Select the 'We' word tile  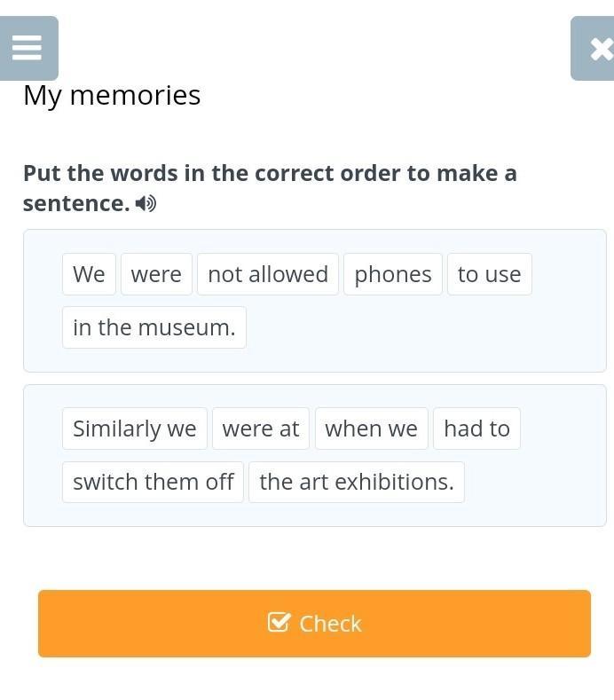coord(89,274)
